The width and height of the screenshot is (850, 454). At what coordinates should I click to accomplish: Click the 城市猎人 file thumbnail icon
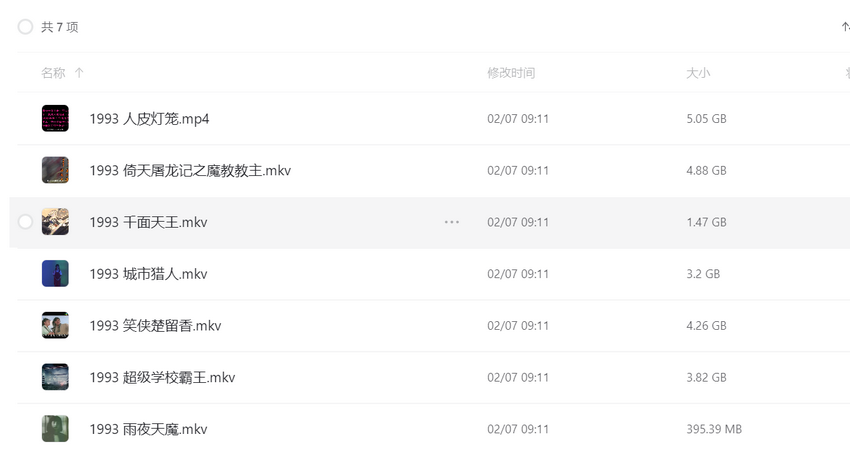click(55, 274)
